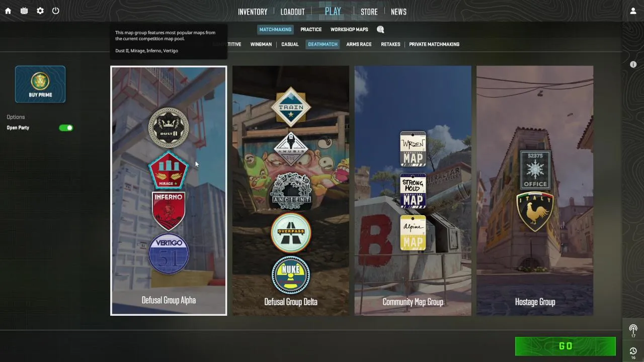Click the info icon on right sidebar
This screenshot has height=362, width=644.
tap(633, 64)
